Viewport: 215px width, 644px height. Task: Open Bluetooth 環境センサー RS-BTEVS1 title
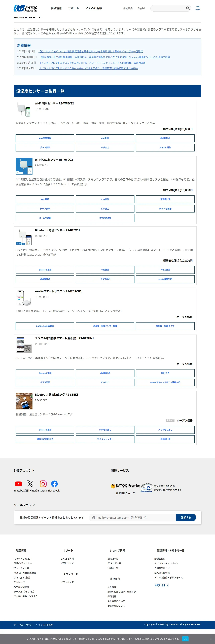click(58, 230)
